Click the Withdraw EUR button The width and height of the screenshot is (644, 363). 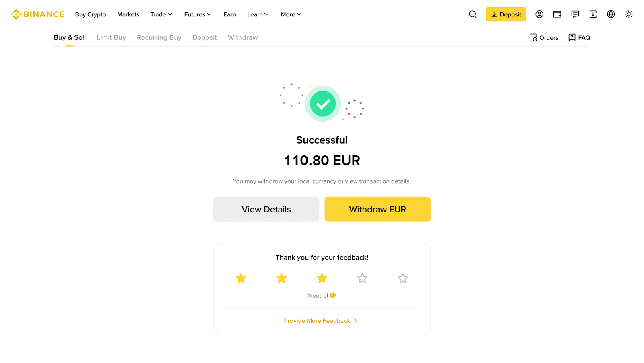pos(378,209)
